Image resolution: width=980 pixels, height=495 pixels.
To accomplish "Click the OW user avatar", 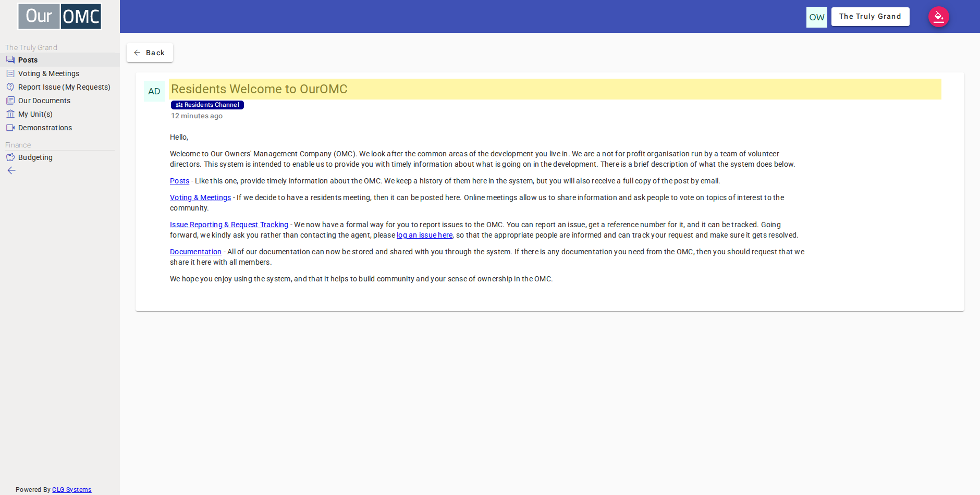I will tap(817, 17).
